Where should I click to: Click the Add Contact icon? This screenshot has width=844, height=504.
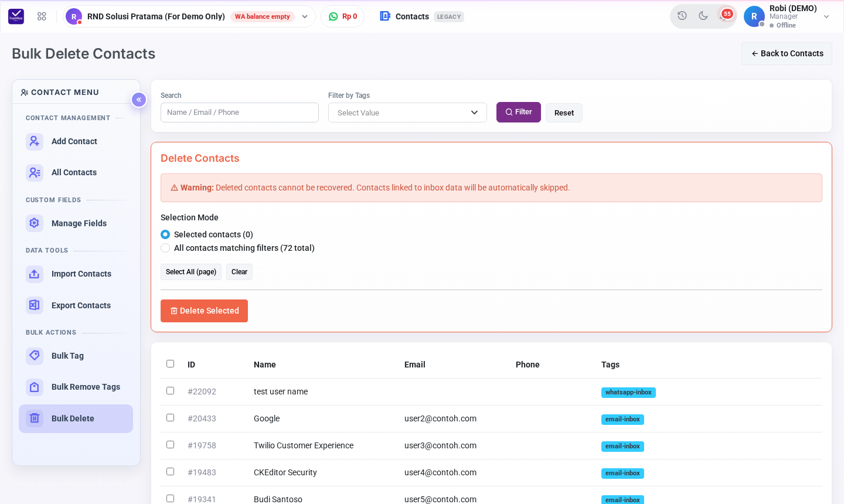(x=35, y=141)
